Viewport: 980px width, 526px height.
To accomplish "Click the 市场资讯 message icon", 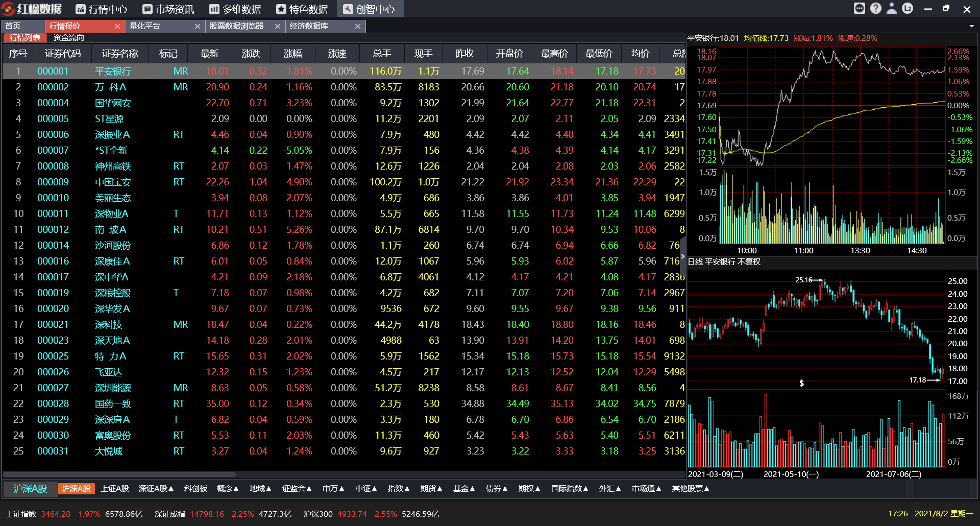I will pyautogui.click(x=148, y=9).
